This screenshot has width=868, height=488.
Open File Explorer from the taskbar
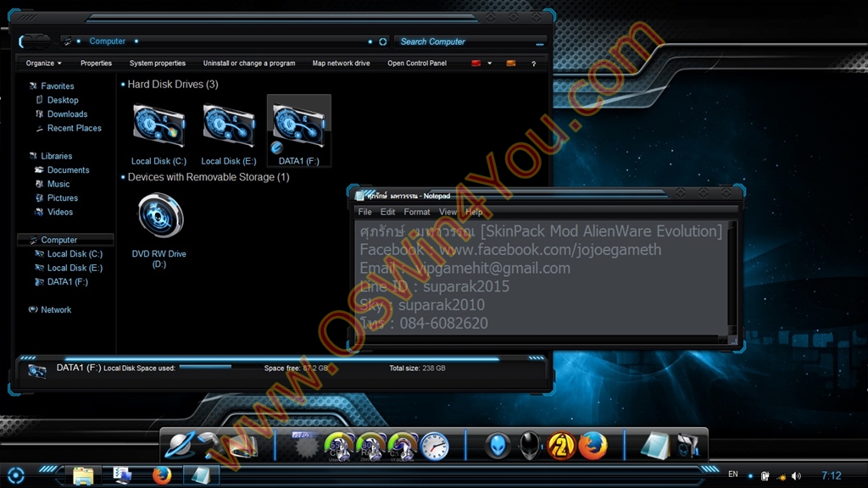coord(83,475)
